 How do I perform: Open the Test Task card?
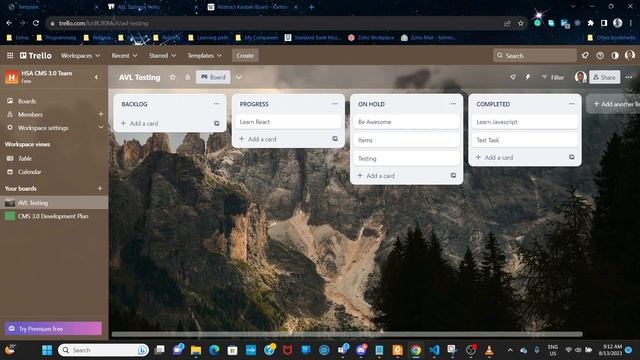pos(525,140)
